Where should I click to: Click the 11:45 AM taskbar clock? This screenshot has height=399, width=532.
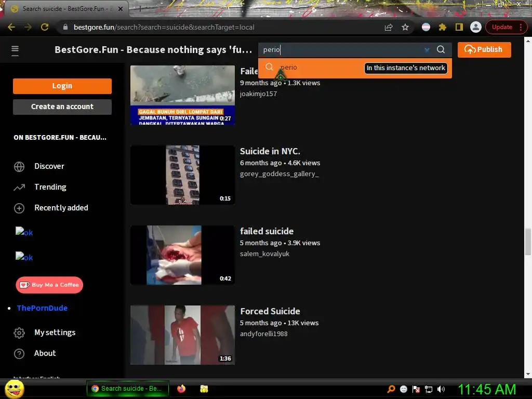(487, 389)
